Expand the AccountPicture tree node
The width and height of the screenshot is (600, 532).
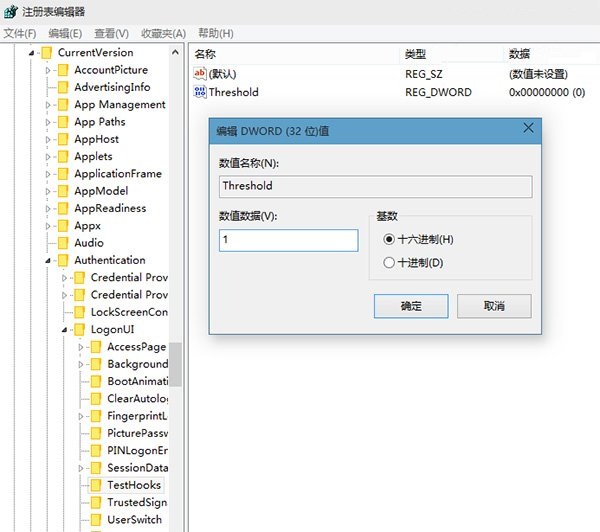pos(48,70)
